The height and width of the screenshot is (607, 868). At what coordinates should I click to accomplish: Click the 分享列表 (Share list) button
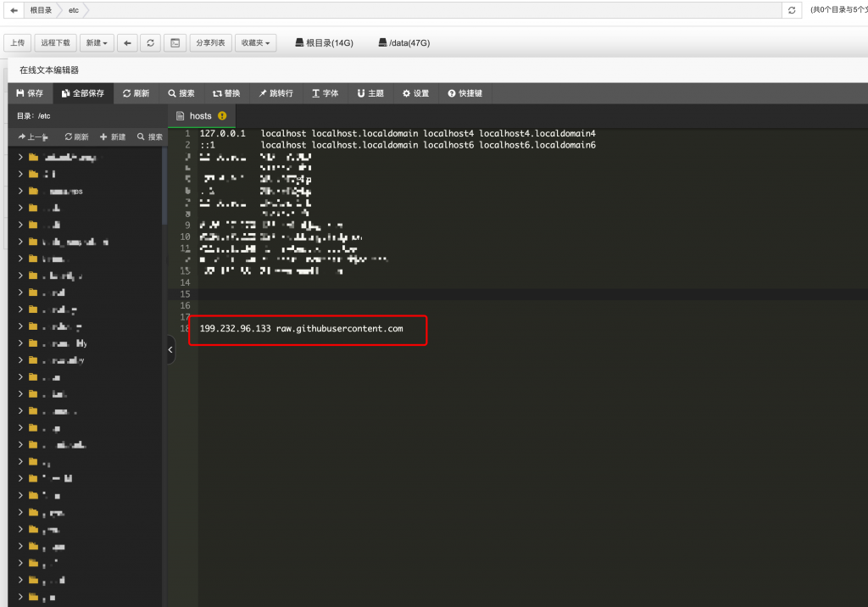[210, 43]
